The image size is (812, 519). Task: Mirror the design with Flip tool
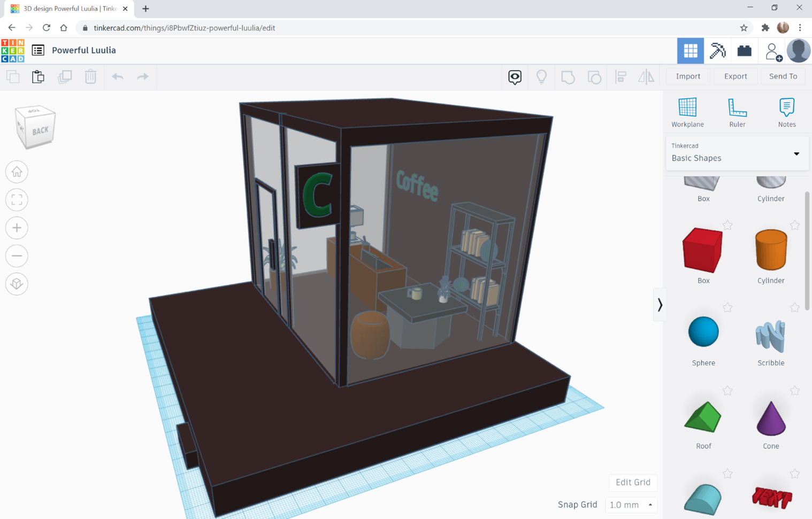(646, 77)
